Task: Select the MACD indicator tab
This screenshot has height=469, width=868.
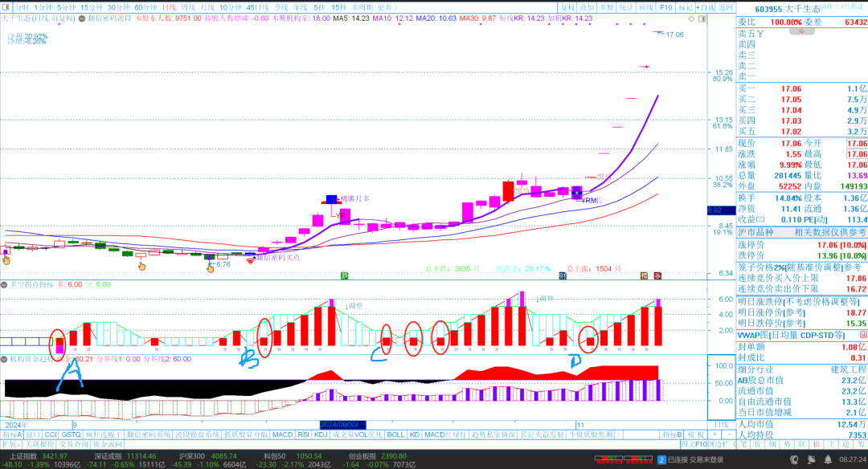Action: pos(282,434)
